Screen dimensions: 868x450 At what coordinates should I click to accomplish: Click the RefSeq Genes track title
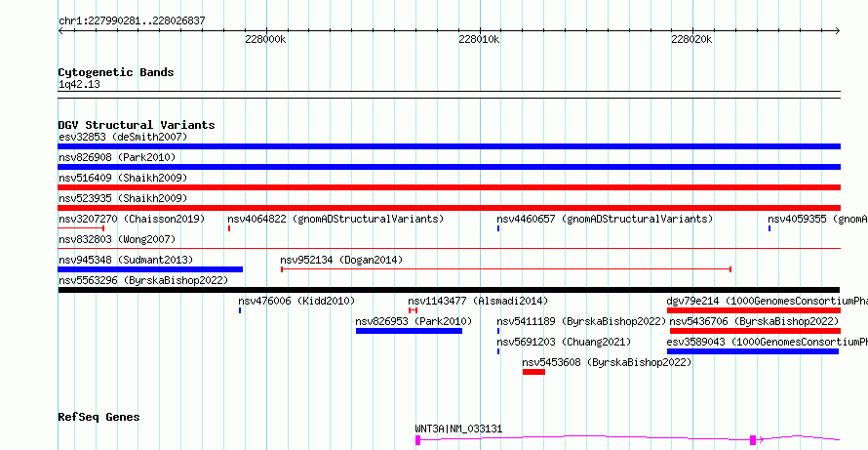pos(99,417)
